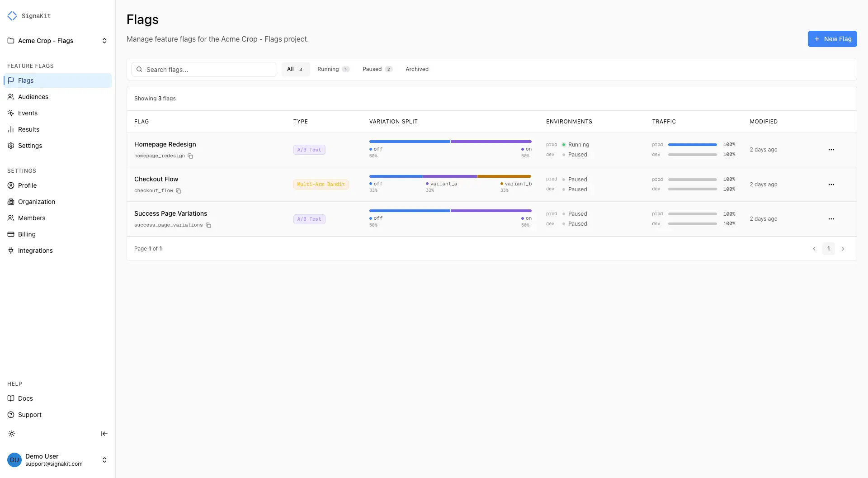The height and width of the screenshot is (478, 868).
Task: Click A/B Test badge on Success Page Variations
Action: click(309, 219)
